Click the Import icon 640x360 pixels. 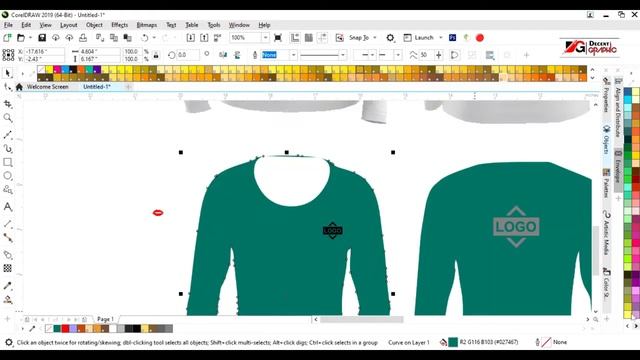point(190,38)
